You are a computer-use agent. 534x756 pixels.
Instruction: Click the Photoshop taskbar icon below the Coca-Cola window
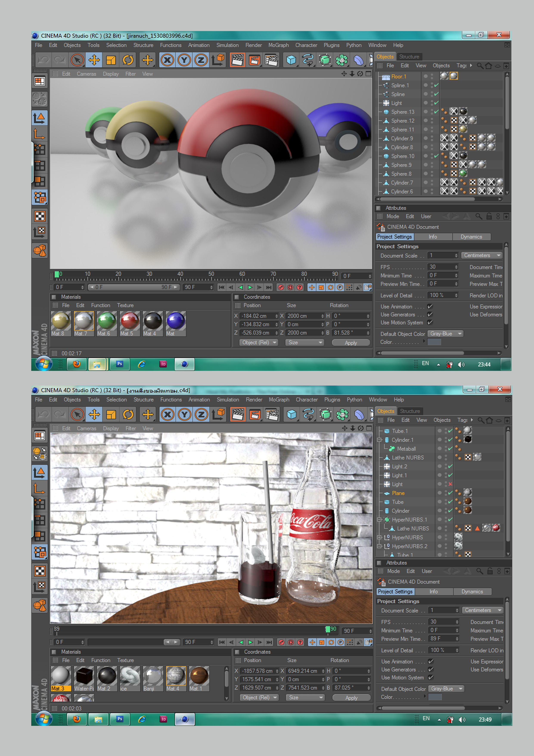click(x=120, y=719)
